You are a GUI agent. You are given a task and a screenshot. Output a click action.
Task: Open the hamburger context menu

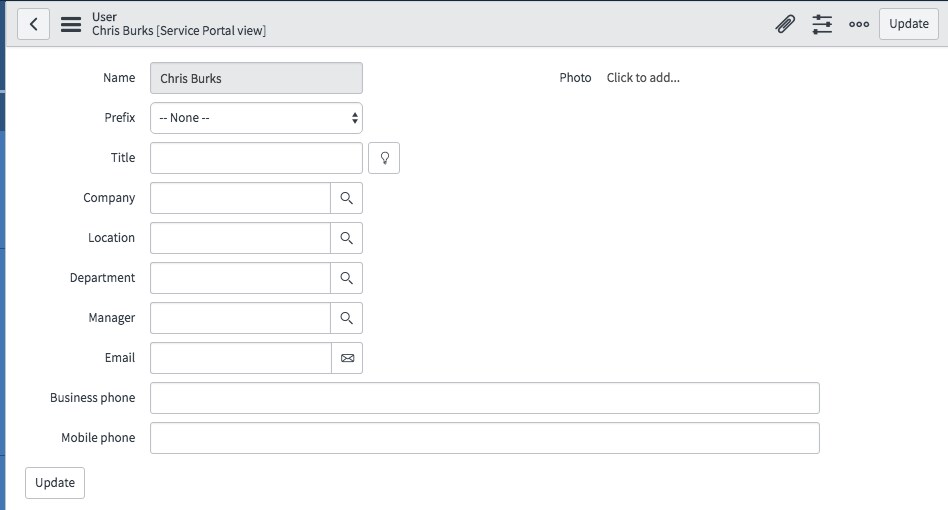tap(71, 24)
